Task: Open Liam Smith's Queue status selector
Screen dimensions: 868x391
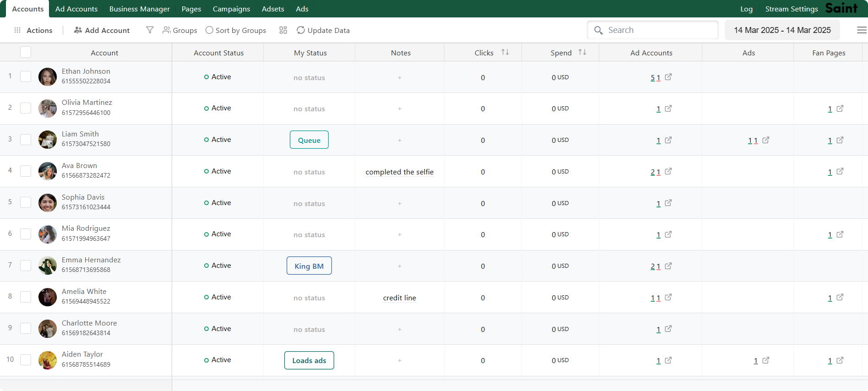Action: click(309, 140)
